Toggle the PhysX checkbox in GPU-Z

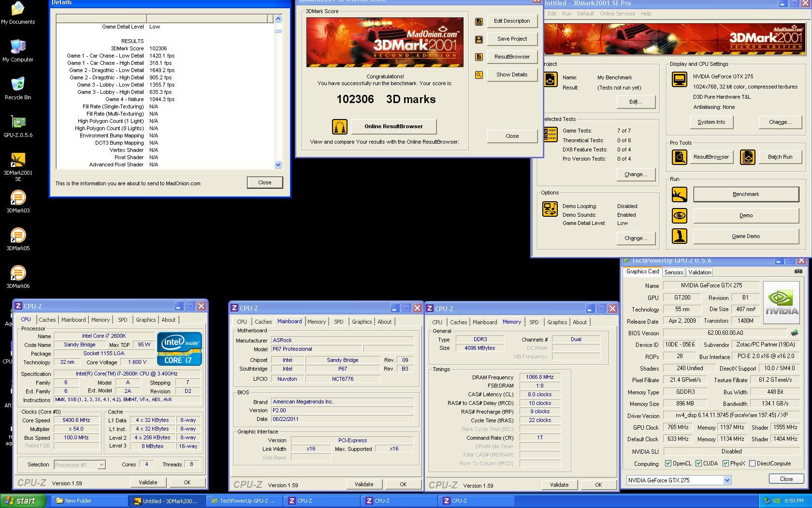pyautogui.click(x=725, y=463)
